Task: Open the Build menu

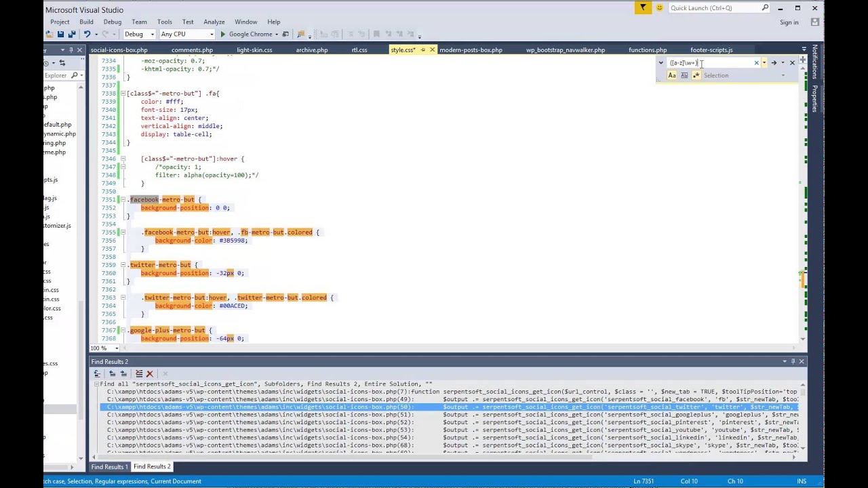Action: coord(86,22)
